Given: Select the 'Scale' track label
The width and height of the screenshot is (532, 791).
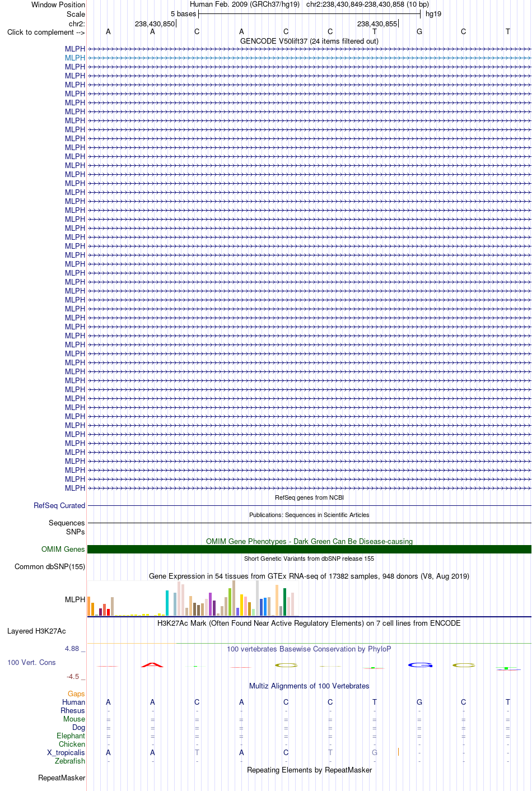Looking at the screenshot, I should 76,14.
